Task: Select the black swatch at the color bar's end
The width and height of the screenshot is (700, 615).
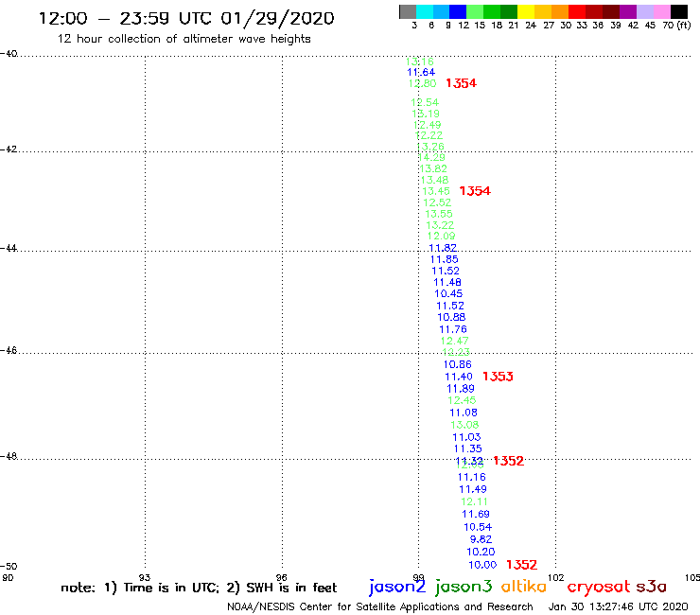Action: point(679,11)
